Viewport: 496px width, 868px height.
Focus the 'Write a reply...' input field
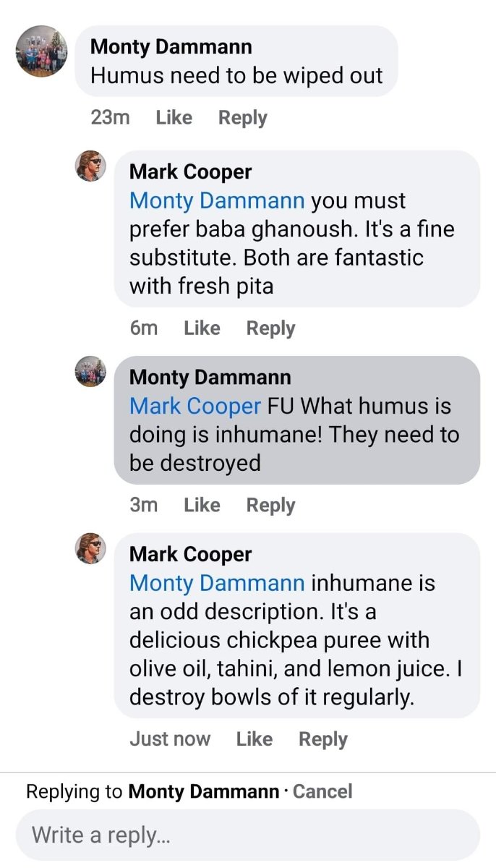[247, 835]
